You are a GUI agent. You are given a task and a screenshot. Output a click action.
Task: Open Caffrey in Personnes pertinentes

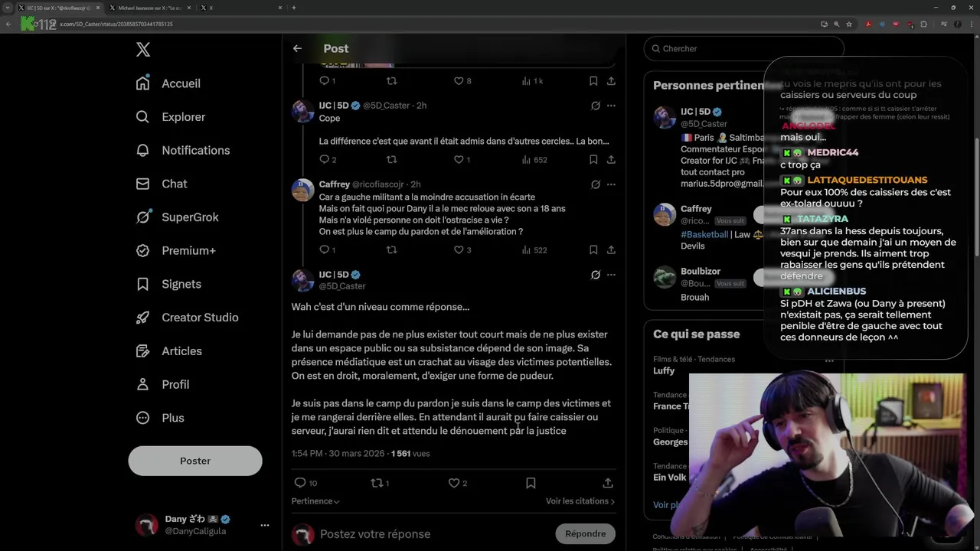696,209
